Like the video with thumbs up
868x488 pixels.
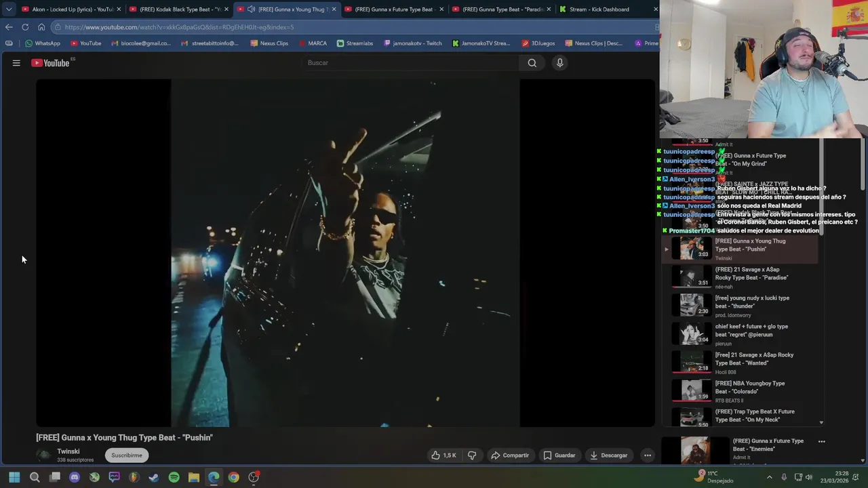[x=443, y=455]
